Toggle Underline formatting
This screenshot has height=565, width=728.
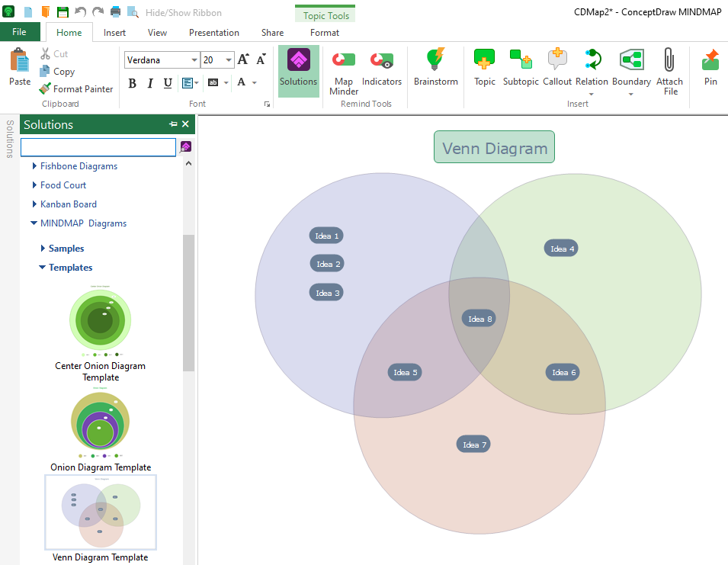click(x=168, y=83)
